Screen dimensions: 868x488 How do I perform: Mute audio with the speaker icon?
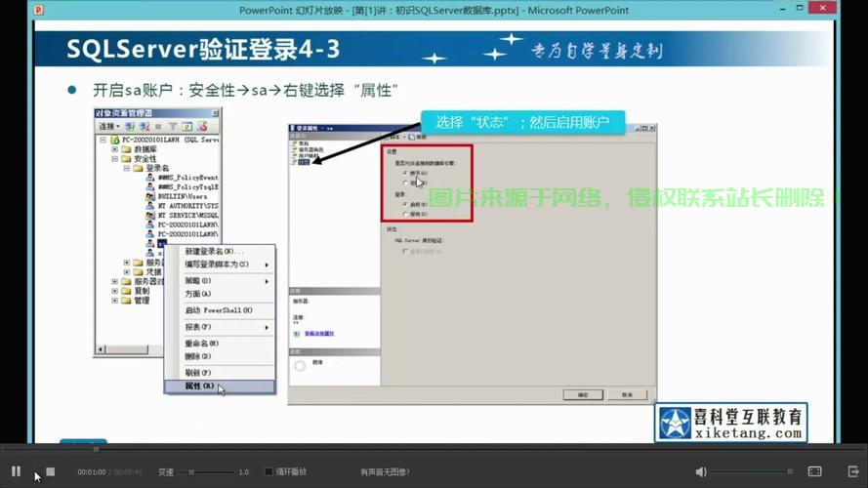click(x=700, y=471)
